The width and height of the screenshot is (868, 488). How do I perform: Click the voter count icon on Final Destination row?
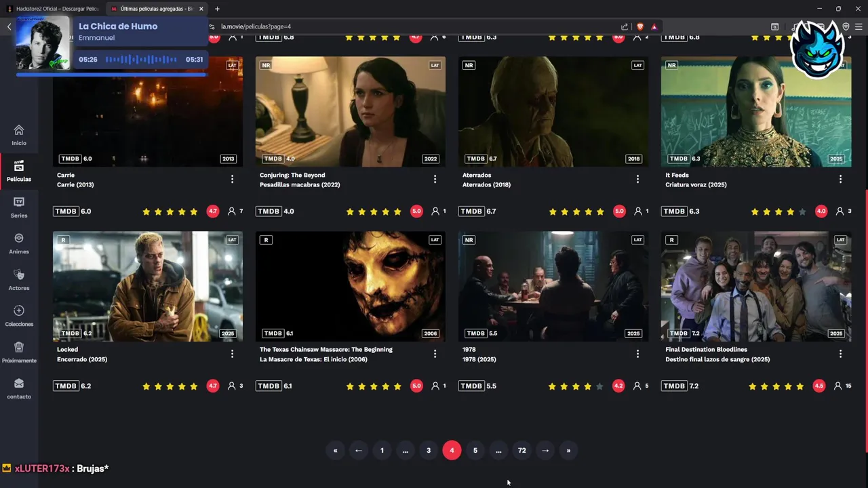(837, 386)
